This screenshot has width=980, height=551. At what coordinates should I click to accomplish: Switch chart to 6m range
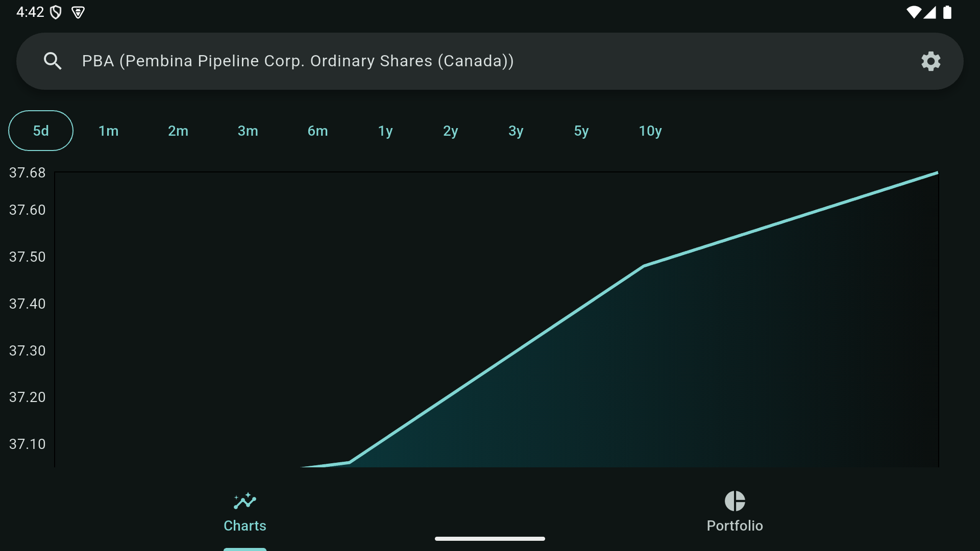click(317, 131)
